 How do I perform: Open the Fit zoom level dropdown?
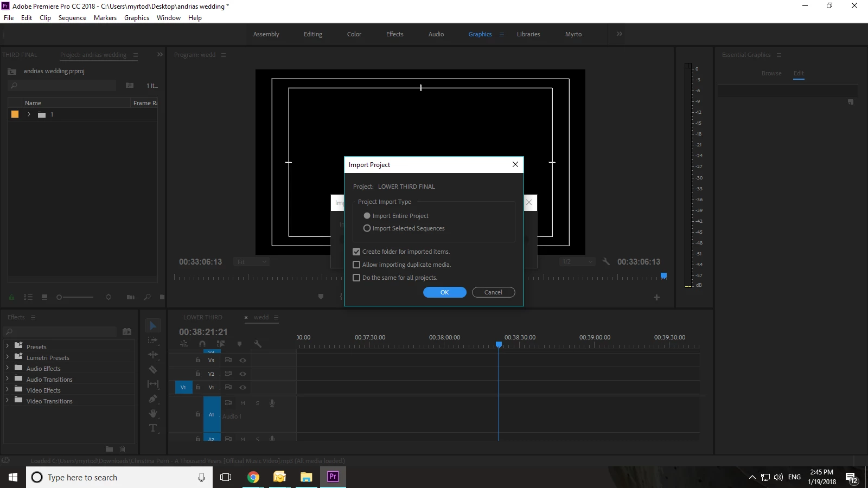coord(252,262)
